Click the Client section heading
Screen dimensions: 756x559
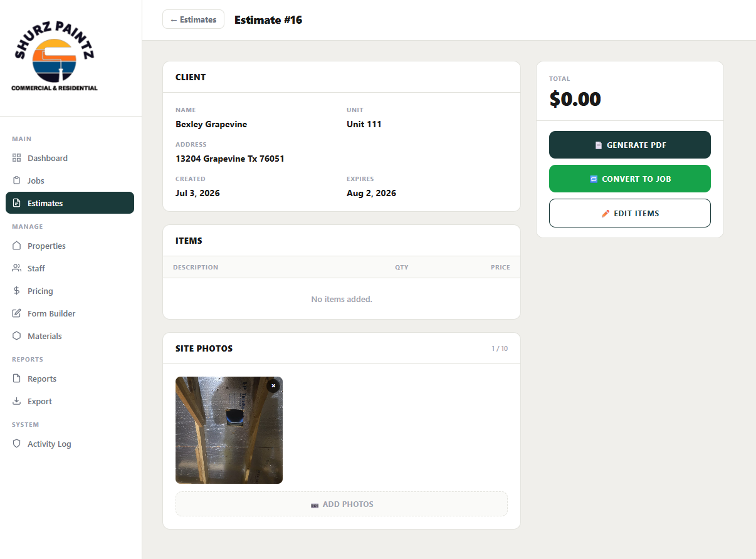point(191,77)
